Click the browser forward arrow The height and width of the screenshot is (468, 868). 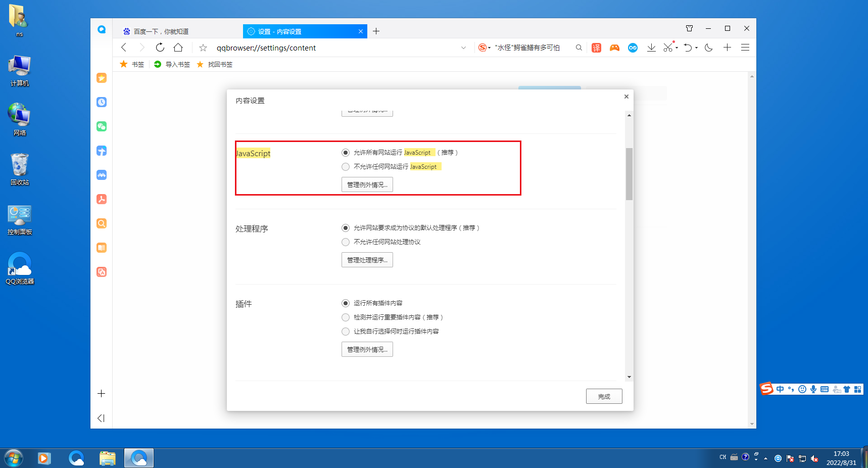coord(142,48)
